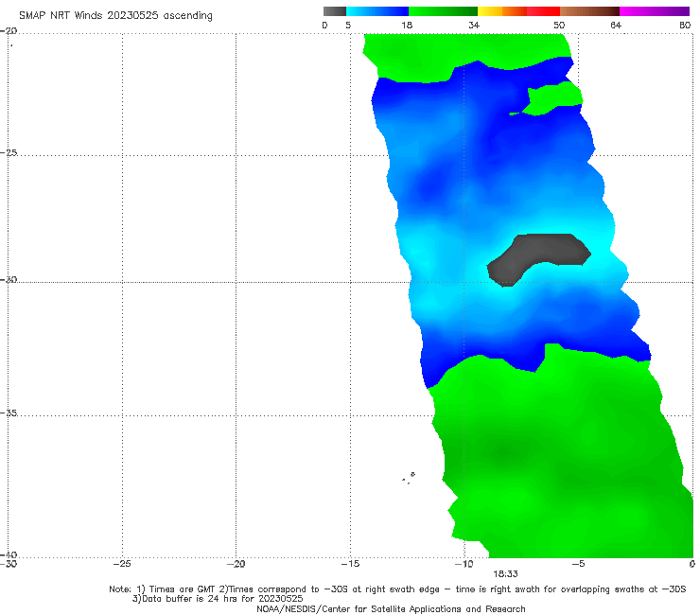The image size is (700, 615).
Task: Click the latitude axis label '-40'
Action: pos(9,554)
